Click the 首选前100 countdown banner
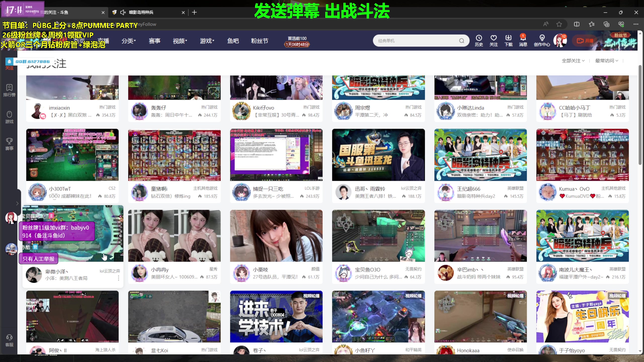 tap(297, 41)
